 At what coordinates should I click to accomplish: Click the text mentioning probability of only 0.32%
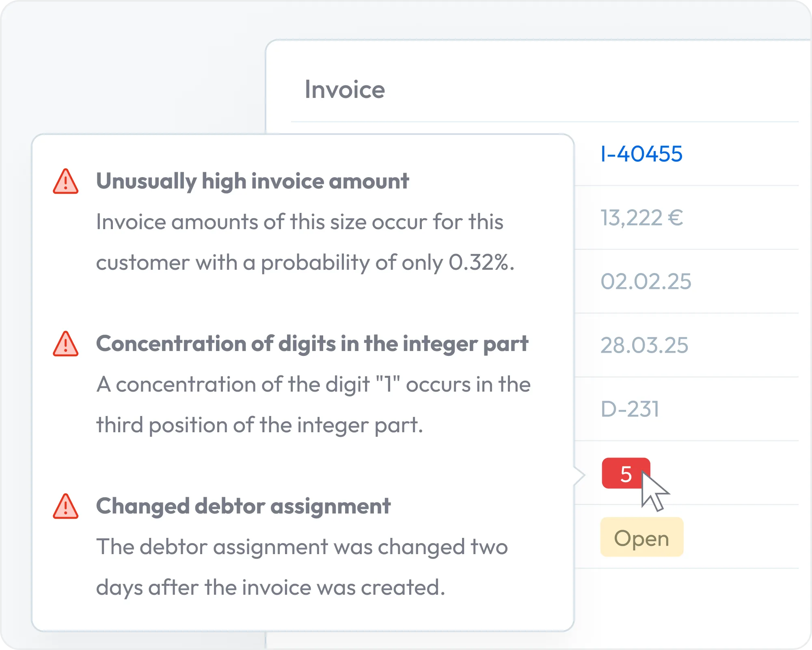[x=305, y=263]
